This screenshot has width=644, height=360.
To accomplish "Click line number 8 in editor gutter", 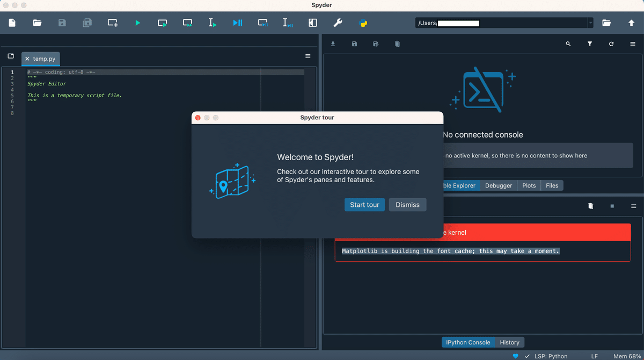I will tap(12, 113).
